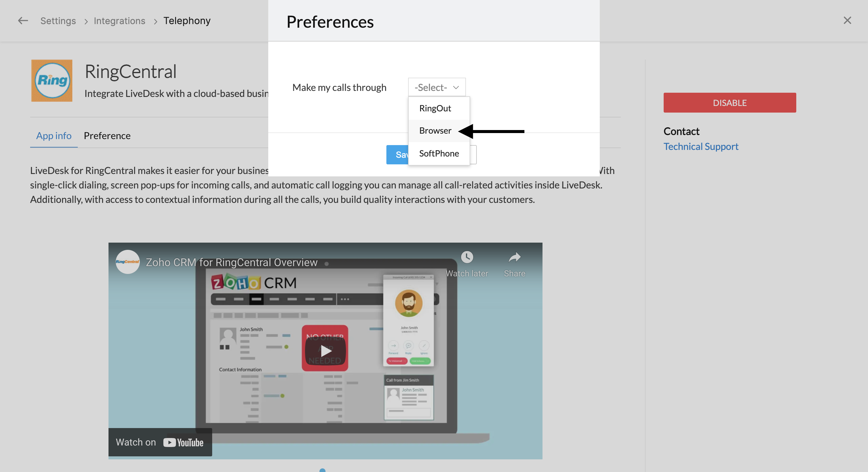Click the RingCentral channel avatar

click(x=127, y=262)
